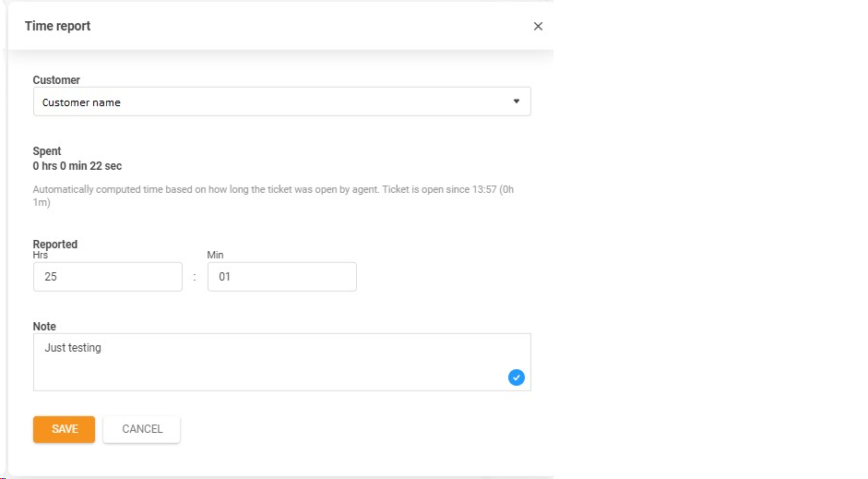Open the Customer name combo box
Viewport: 868px width, 479px height.
[x=268, y=102]
